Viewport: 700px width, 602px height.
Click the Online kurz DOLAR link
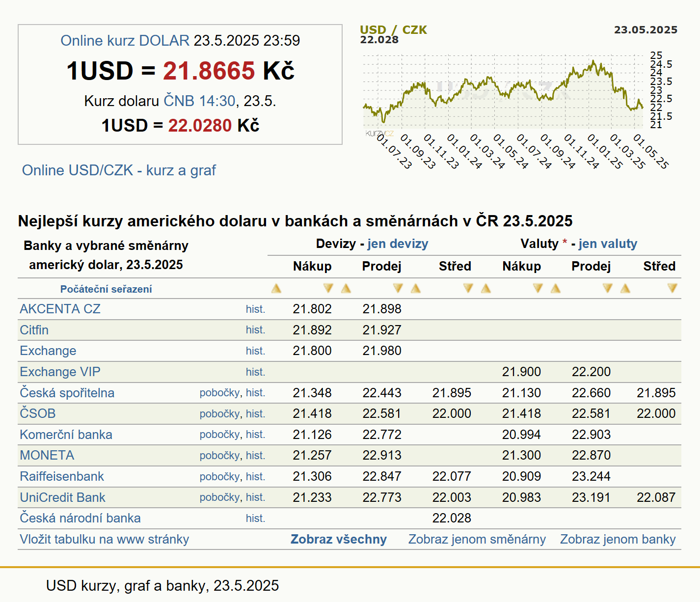(125, 41)
